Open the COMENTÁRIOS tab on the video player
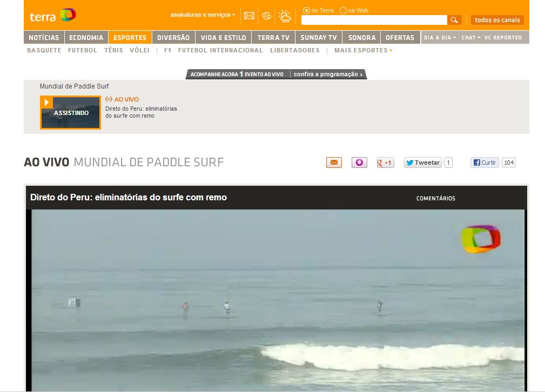Screen dimensions: 545x392 point(436,199)
